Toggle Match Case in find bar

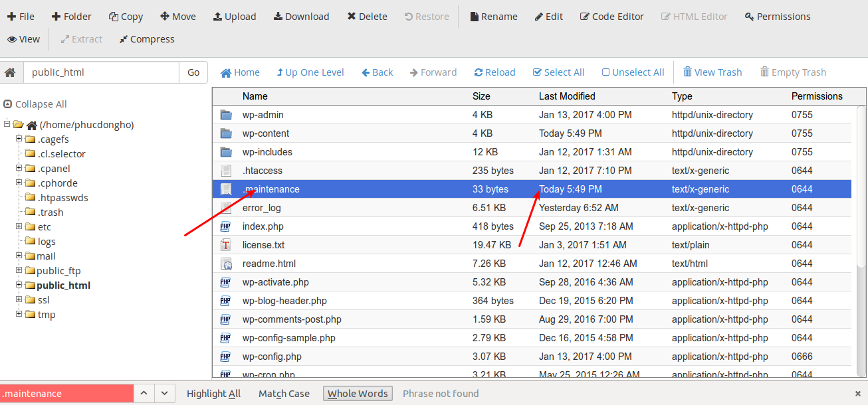[x=284, y=394]
